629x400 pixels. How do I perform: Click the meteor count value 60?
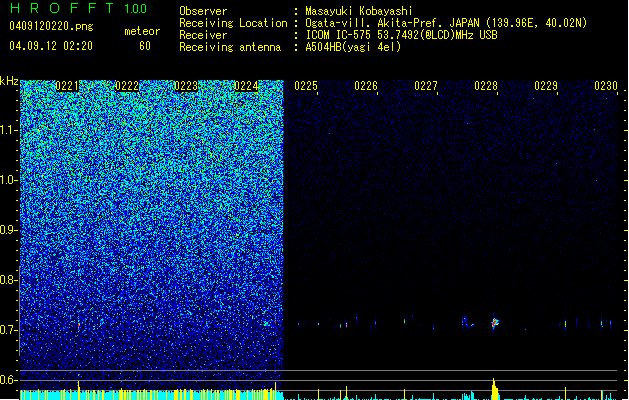(145, 46)
